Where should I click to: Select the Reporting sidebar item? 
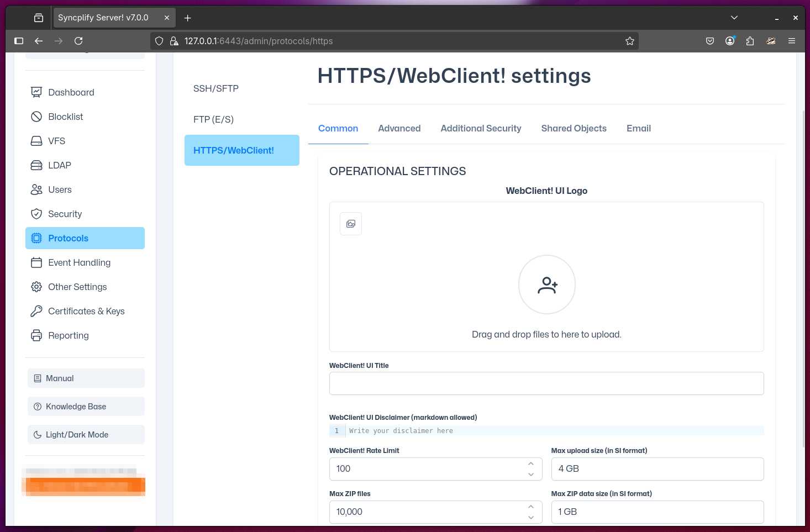(68, 335)
